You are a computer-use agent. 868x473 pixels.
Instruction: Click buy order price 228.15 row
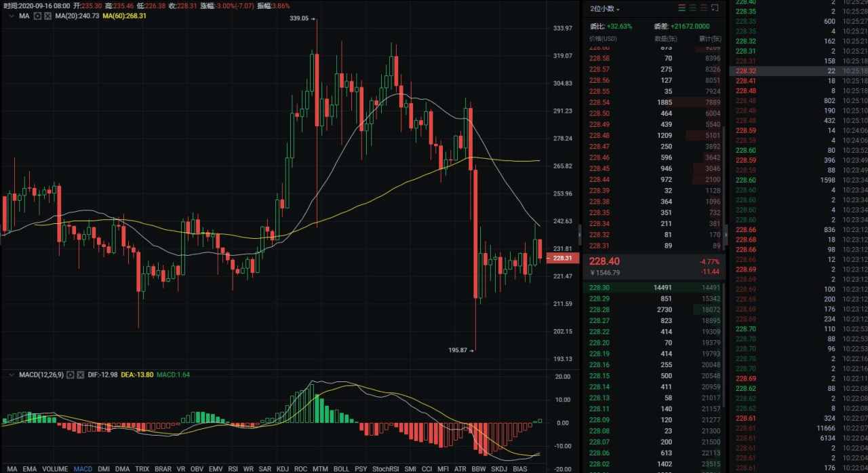click(x=654, y=376)
